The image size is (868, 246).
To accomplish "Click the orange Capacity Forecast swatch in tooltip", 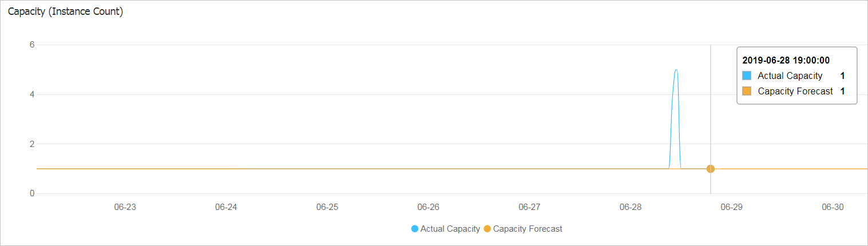I will pos(747,91).
